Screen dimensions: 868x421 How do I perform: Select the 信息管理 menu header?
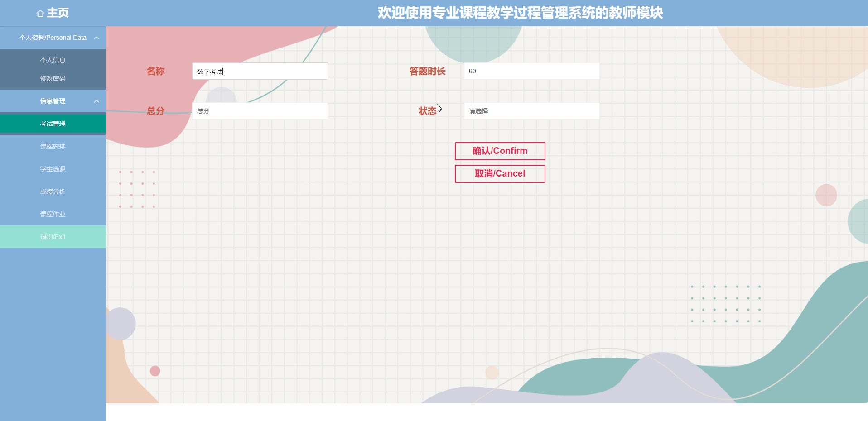pos(53,101)
